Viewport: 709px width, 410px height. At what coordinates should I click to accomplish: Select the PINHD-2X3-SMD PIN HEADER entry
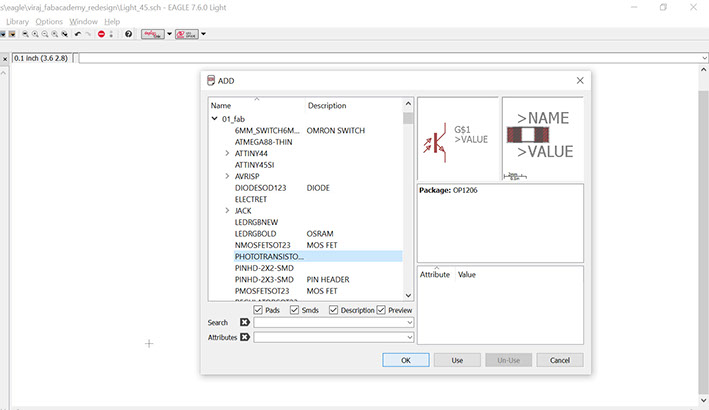click(x=318, y=279)
